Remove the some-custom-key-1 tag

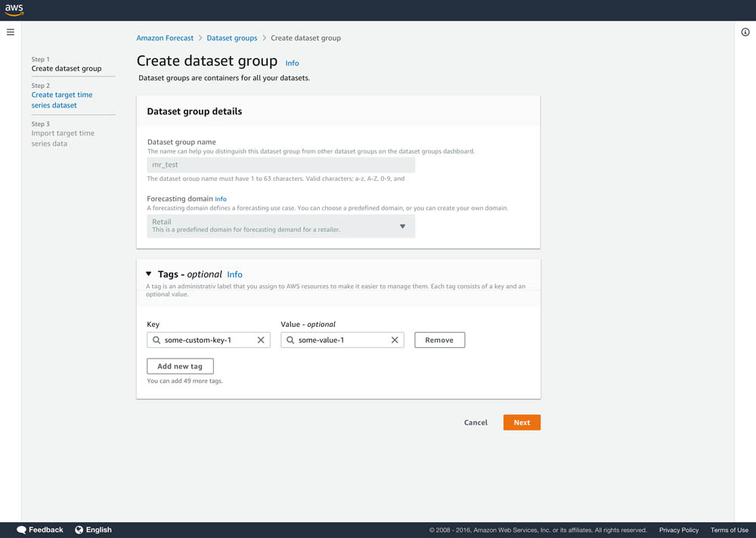pyautogui.click(x=440, y=341)
